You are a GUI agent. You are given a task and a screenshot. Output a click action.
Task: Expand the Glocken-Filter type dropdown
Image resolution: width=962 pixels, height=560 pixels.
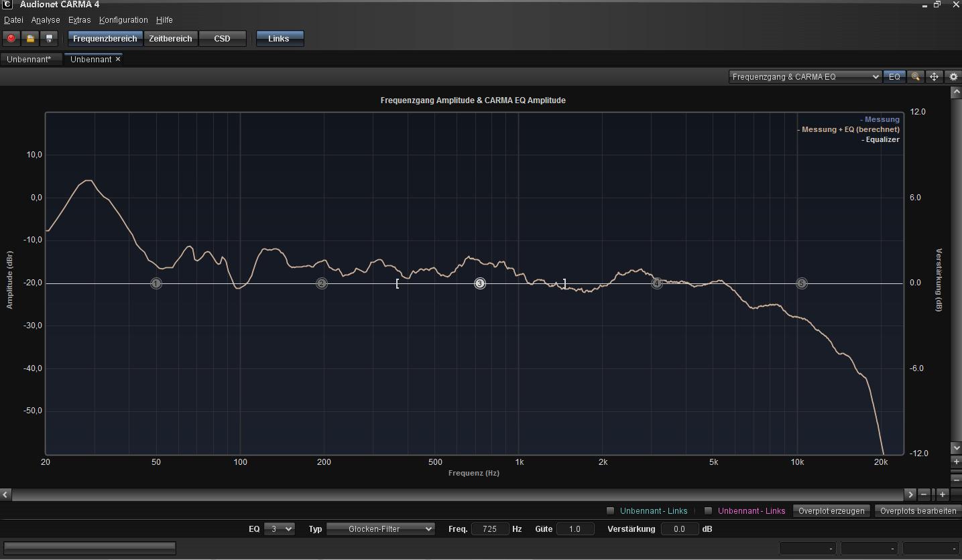[381, 529]
